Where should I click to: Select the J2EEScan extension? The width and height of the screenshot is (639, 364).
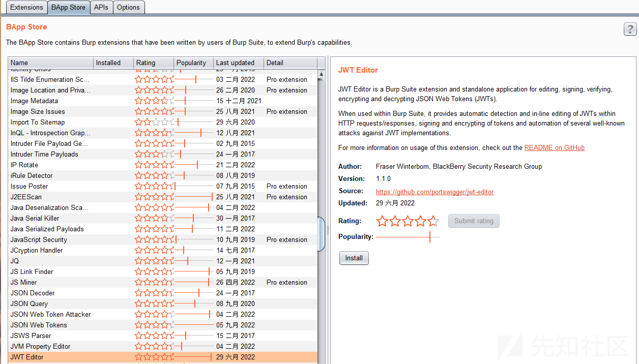coord(26,197)
